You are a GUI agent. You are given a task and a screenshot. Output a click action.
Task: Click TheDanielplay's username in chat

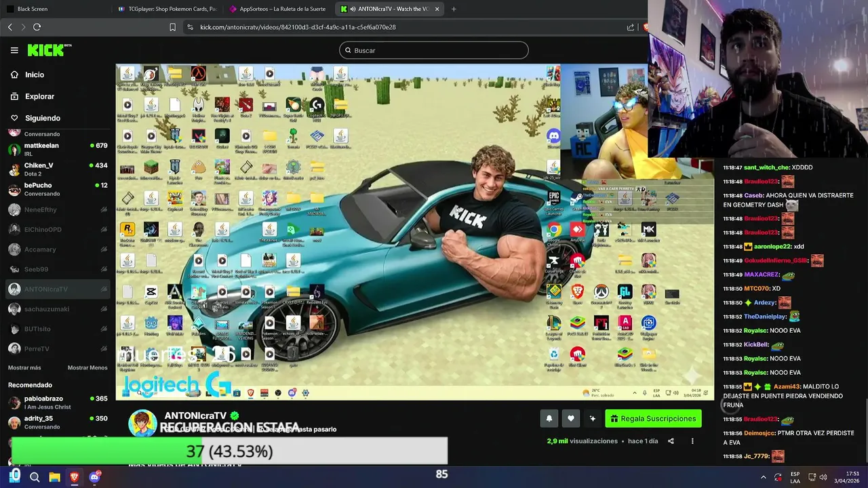tap(765, 317)
